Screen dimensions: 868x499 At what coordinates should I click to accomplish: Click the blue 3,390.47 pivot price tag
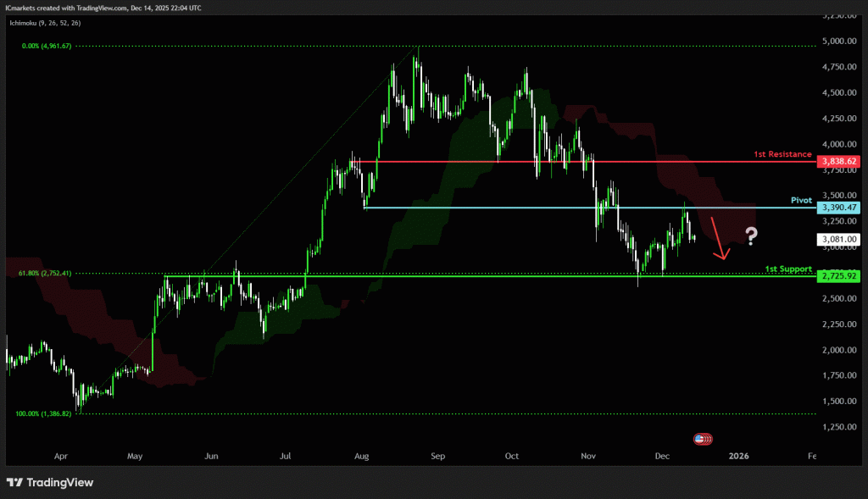coord(838,208)
